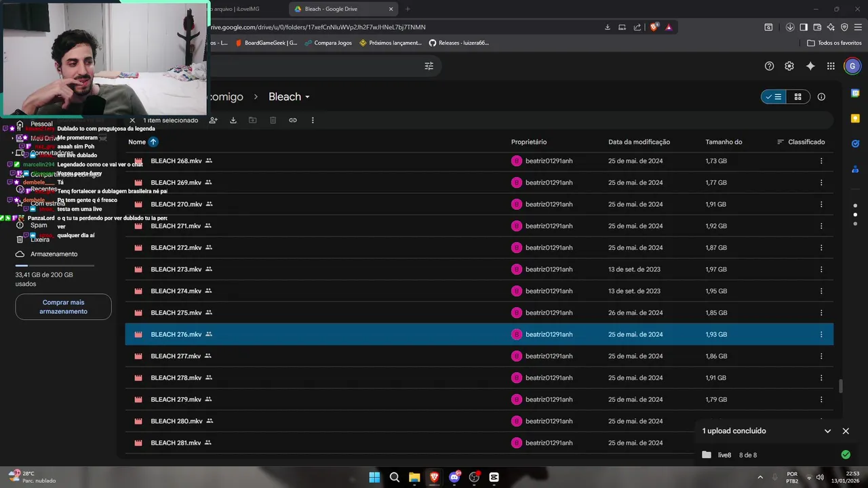This screenshot has width=868, height=488.
Task: Open Brave Rewards triangle icon
Action: [669, 27]
